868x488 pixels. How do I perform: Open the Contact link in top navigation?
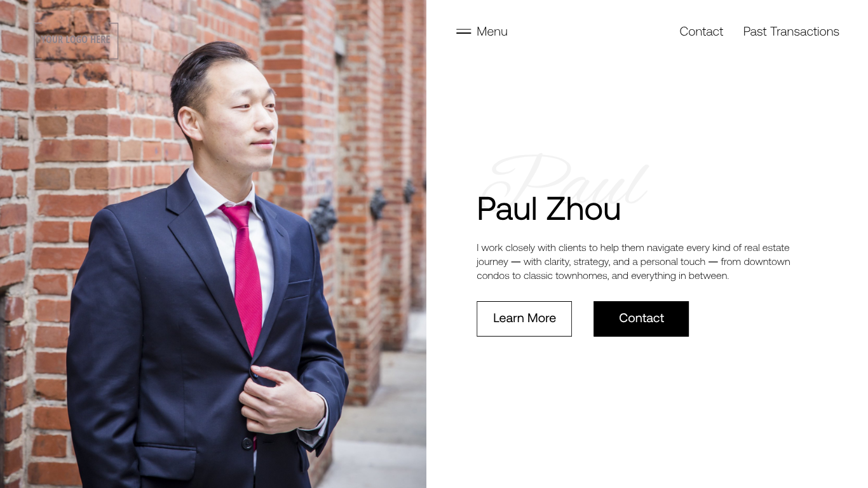coord(701,32)
